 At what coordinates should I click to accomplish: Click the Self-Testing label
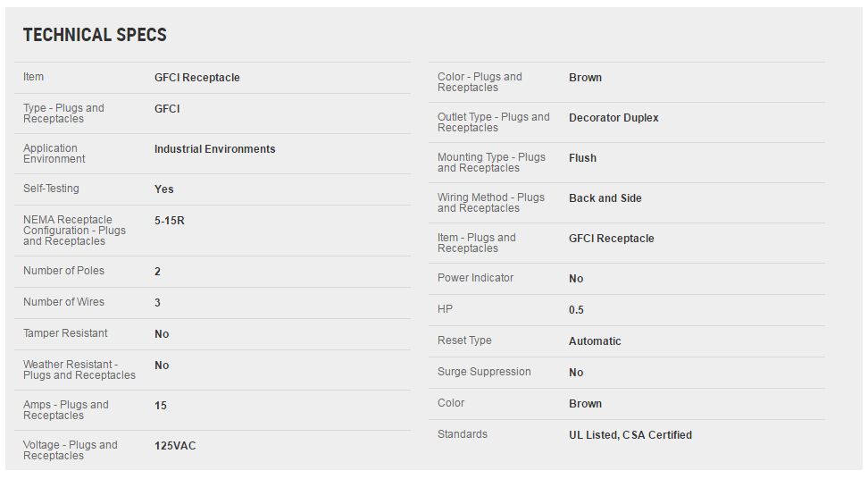51,189
